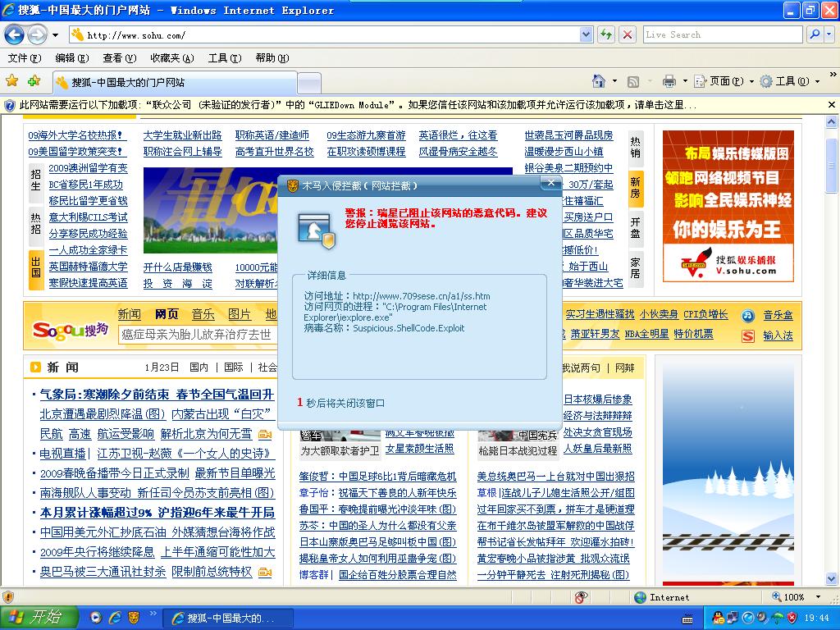Open the 09海外大学名校热报 link
Screen dimensions: 840x630
point(76,135)
